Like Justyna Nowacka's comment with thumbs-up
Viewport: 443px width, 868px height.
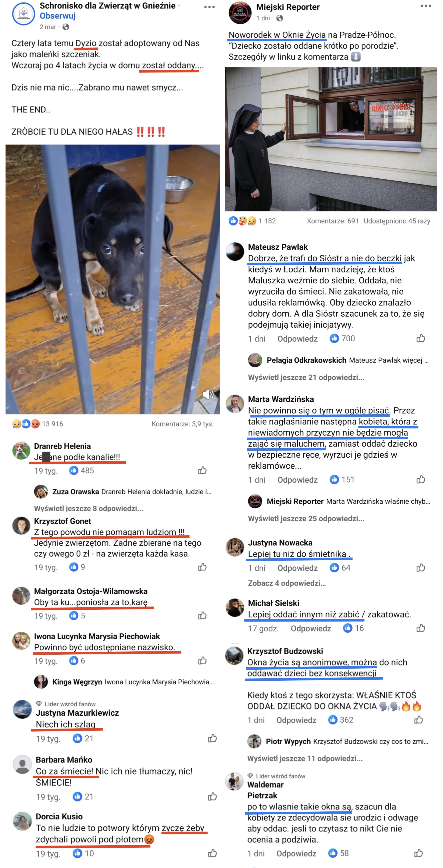coord(421,568)
